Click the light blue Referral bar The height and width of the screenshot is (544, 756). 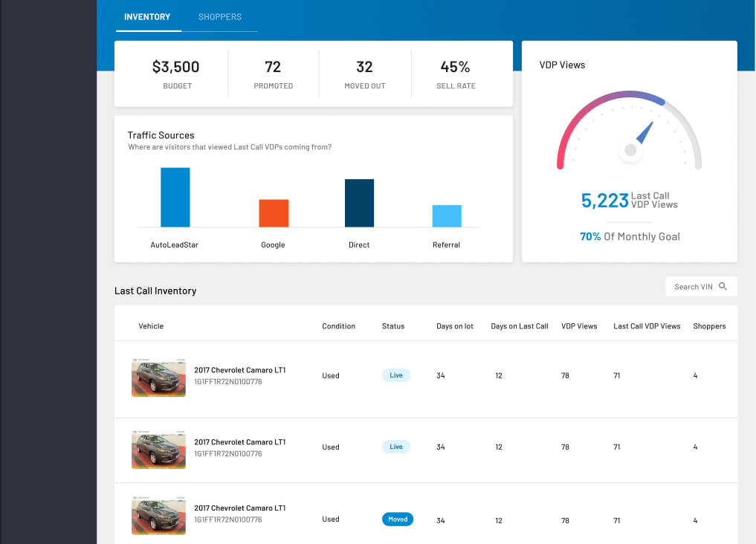coord(447,216)
